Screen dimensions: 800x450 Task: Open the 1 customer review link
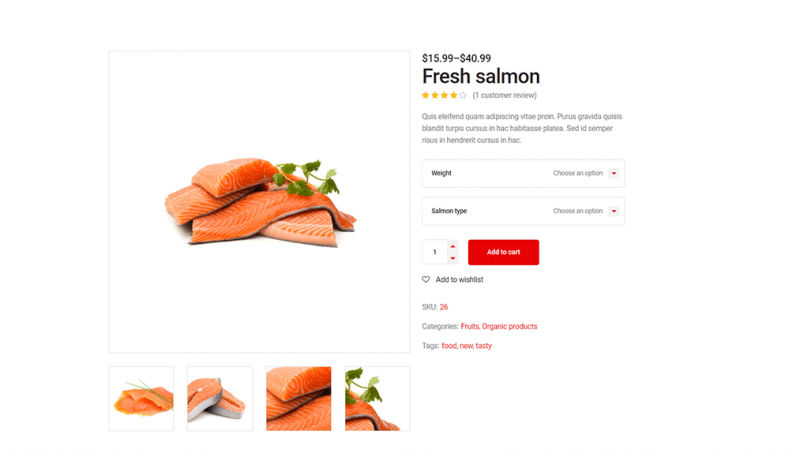[505, 95]
